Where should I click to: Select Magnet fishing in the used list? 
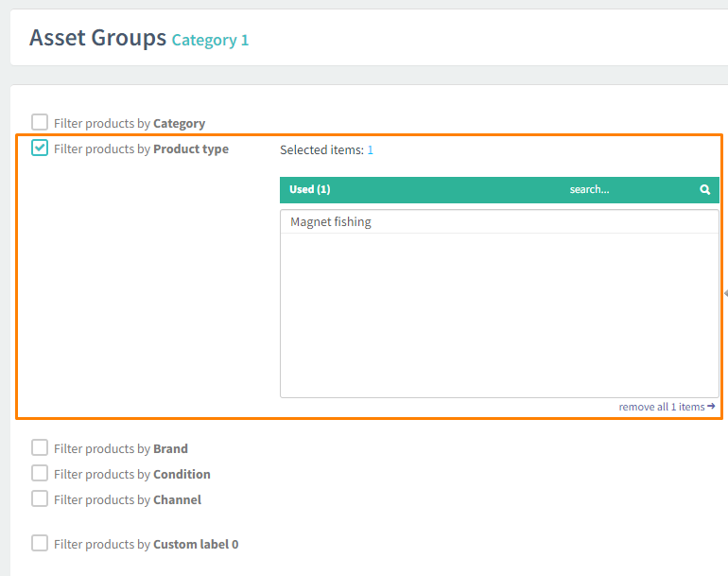[331, 222]
